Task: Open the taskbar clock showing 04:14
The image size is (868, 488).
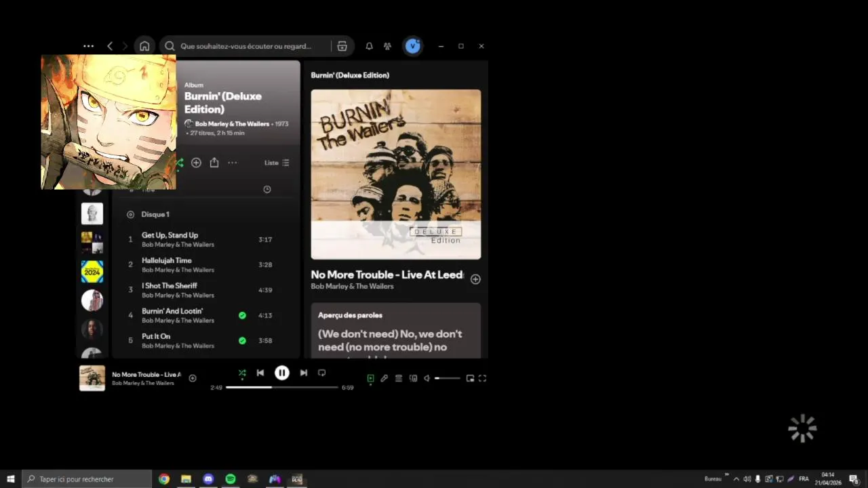Action: pyautogui.click(x=828, y=479)
